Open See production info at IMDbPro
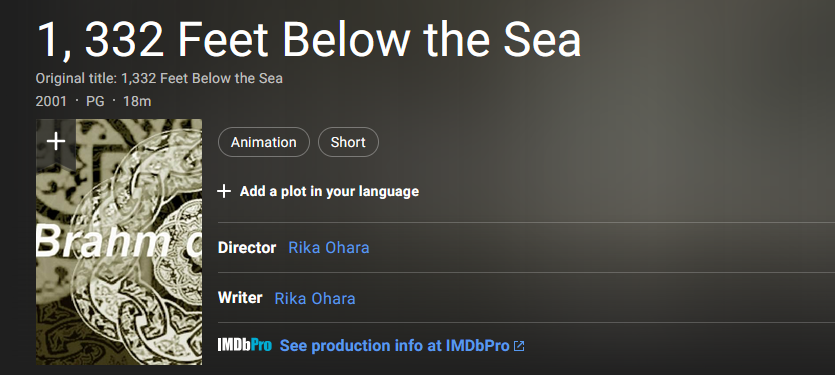Image resolution: width=835 pixels, height=375 pixels. pyautogui.click(x=395, y=346)
